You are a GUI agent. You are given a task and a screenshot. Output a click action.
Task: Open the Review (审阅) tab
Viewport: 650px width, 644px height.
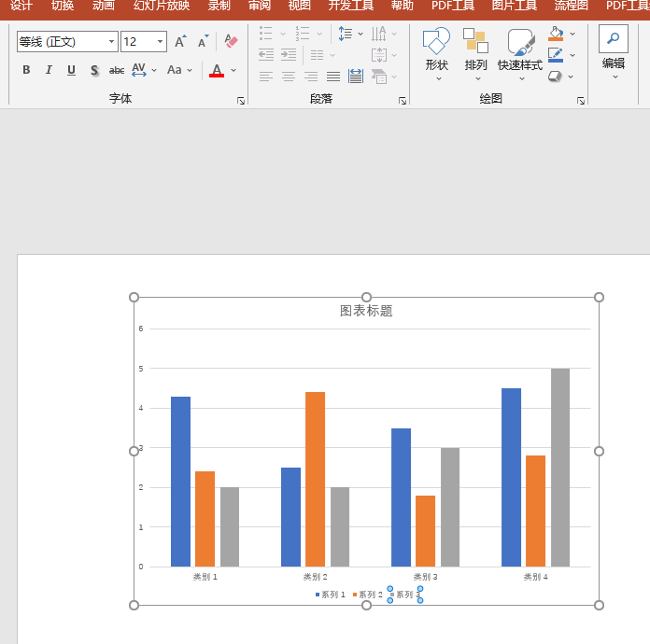[260, 6]
